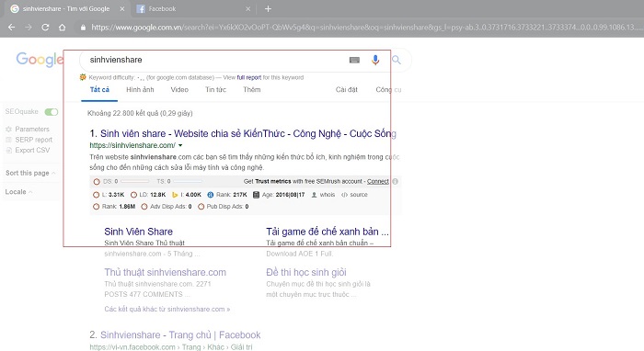Open Thủ thuật sinhvienshare.com sitelink

coord(165,272)
